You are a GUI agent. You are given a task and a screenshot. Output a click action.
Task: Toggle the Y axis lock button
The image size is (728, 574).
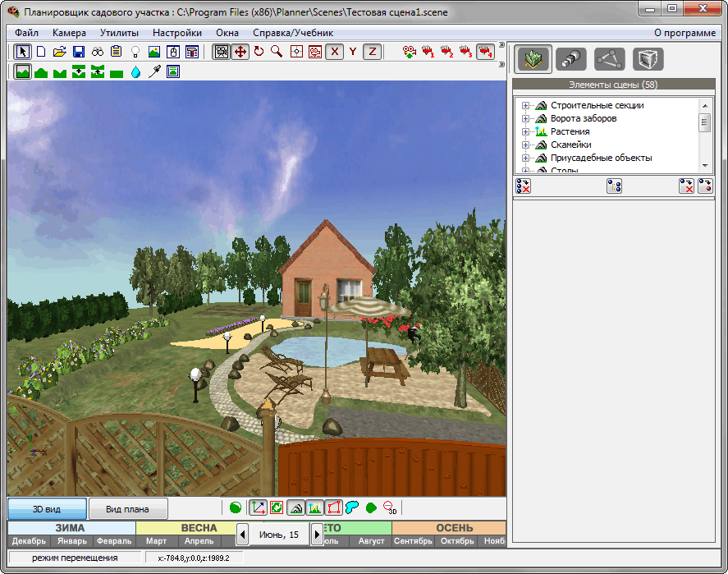click(353, 52)
